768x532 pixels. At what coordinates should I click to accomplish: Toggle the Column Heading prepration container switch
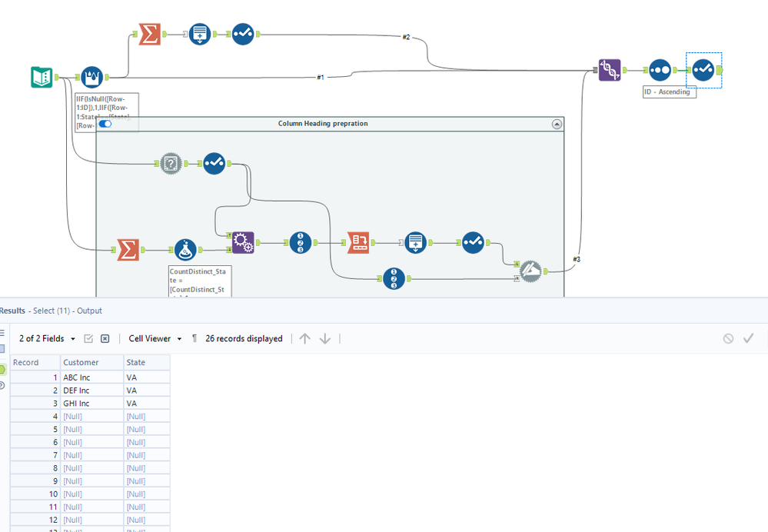coord(105,124)
